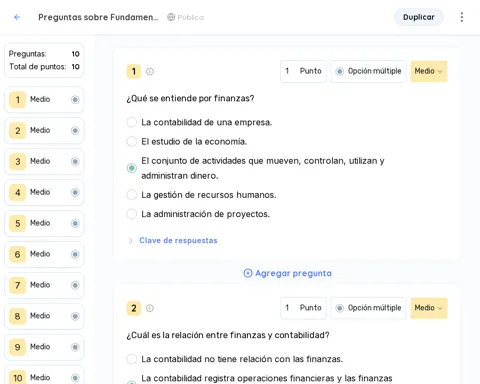Screen dimensions: 480x384
Task: Jump to question 4 in sidebar
Action: pos(44,192)
